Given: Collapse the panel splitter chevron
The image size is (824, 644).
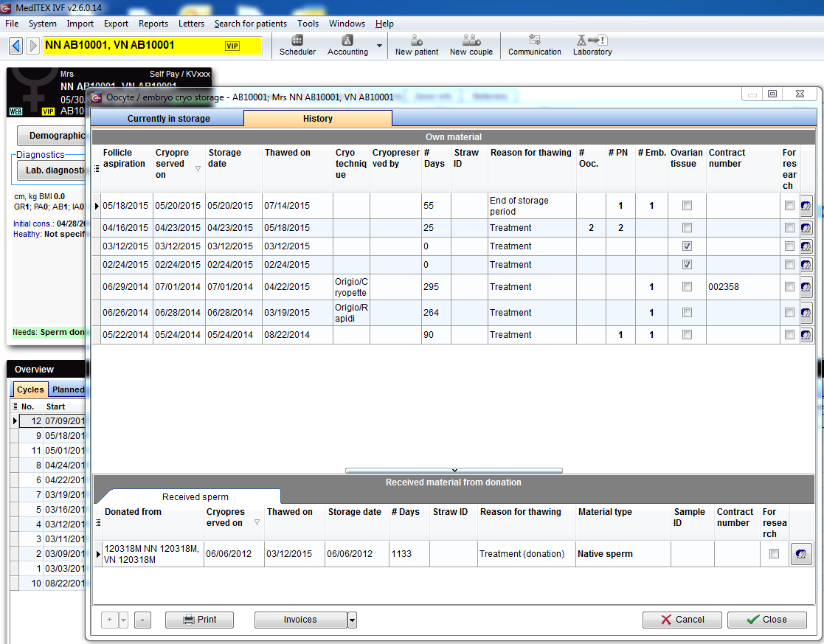Looking at the screenshot, I should (x=454, y=471).
